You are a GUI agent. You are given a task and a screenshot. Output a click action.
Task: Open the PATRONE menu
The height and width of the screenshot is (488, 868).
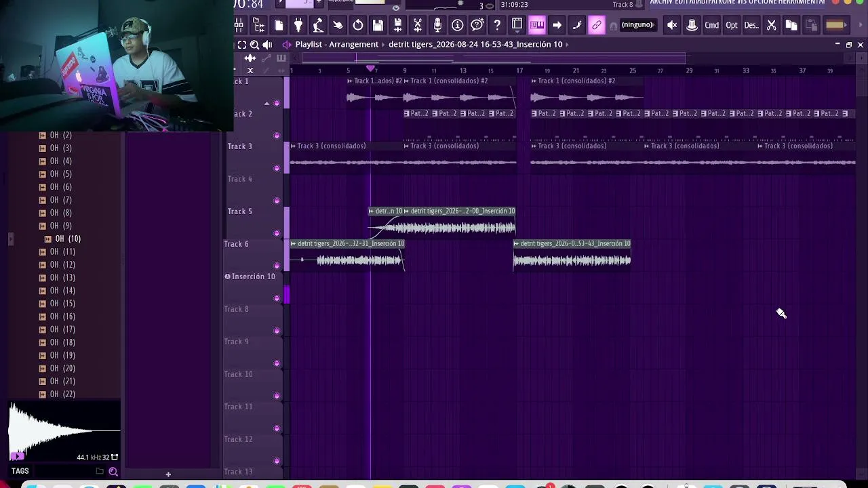pyautogui.click(x=721, y=3)
